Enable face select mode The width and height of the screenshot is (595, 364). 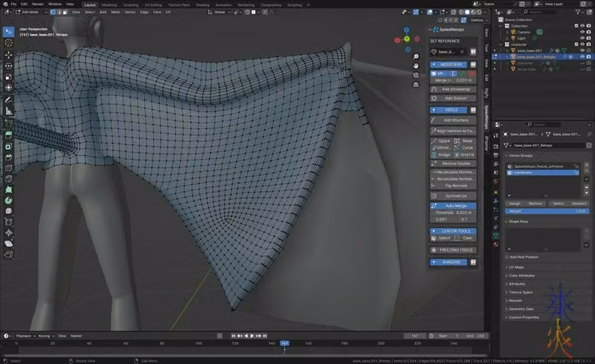65,12
